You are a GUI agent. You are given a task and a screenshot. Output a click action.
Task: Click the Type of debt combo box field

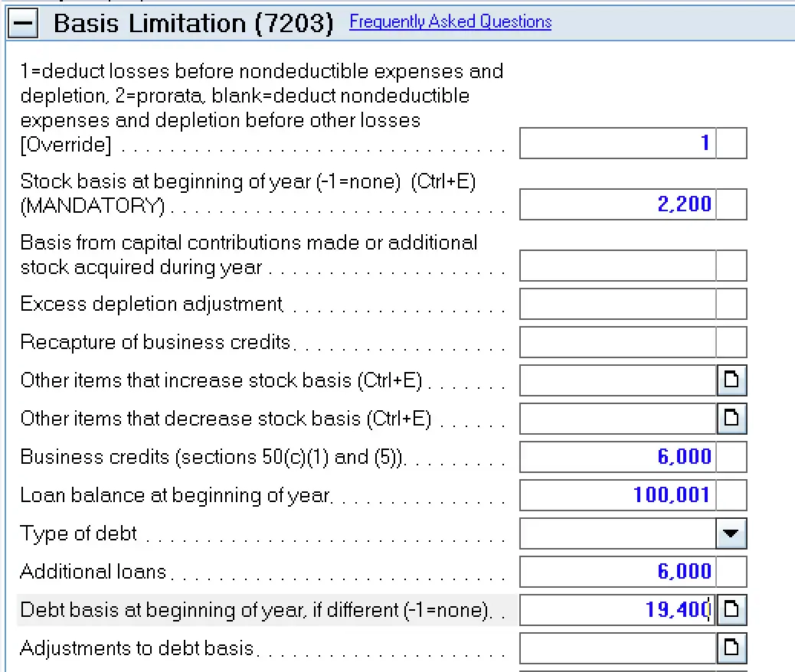617,533
